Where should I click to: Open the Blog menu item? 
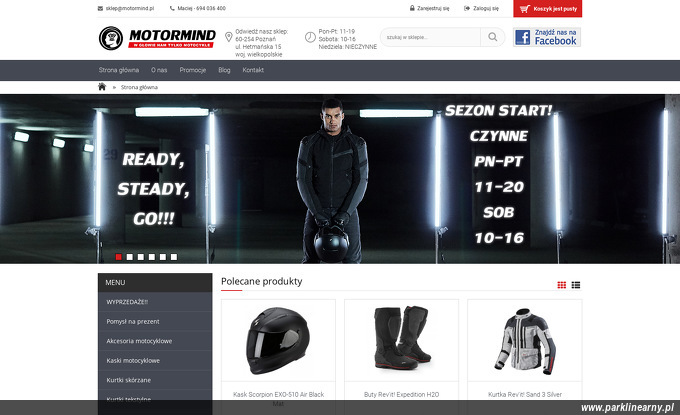(x=224, y=70)
